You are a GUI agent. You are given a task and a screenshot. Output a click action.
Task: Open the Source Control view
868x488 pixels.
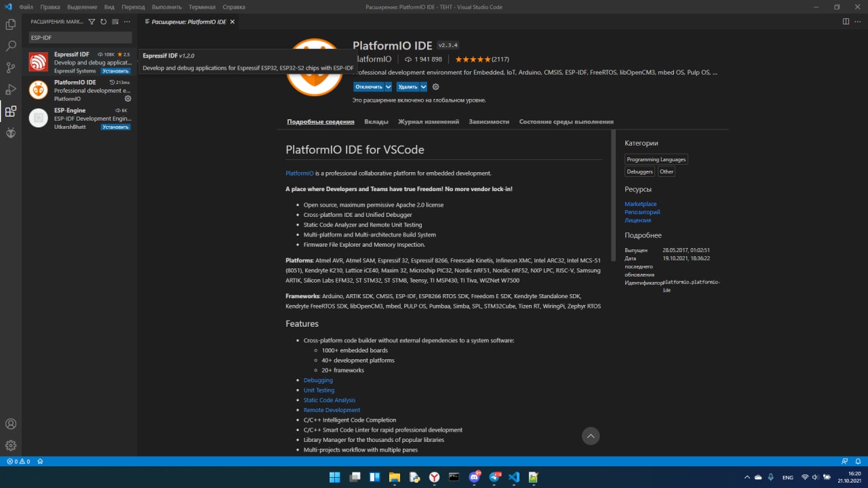[11, 68]
